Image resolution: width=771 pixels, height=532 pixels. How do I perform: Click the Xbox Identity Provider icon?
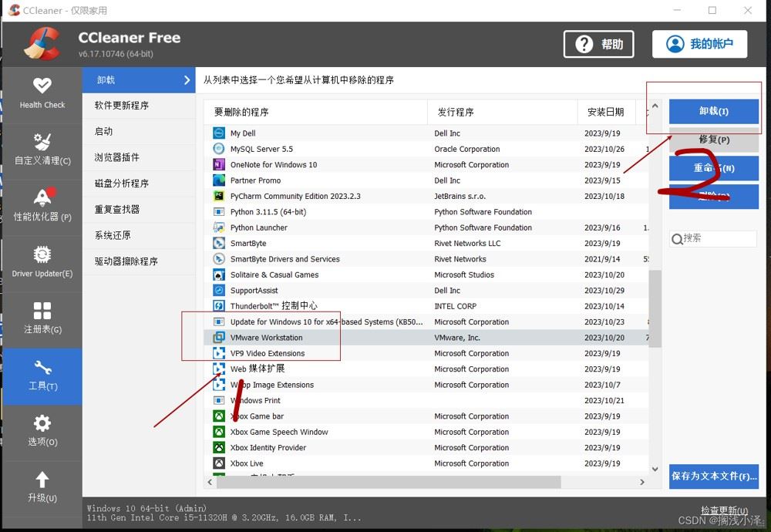point(219,447)
